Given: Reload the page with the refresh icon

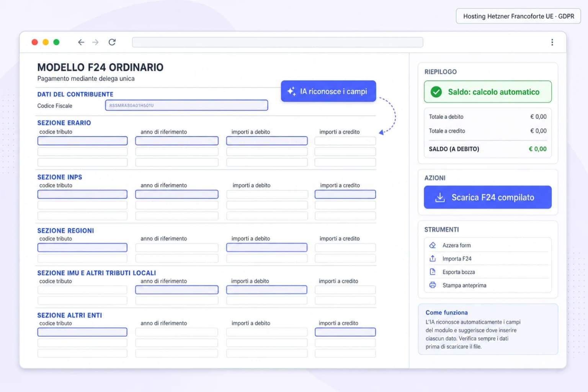Looking at the screenshot, I should pos(112,42).
